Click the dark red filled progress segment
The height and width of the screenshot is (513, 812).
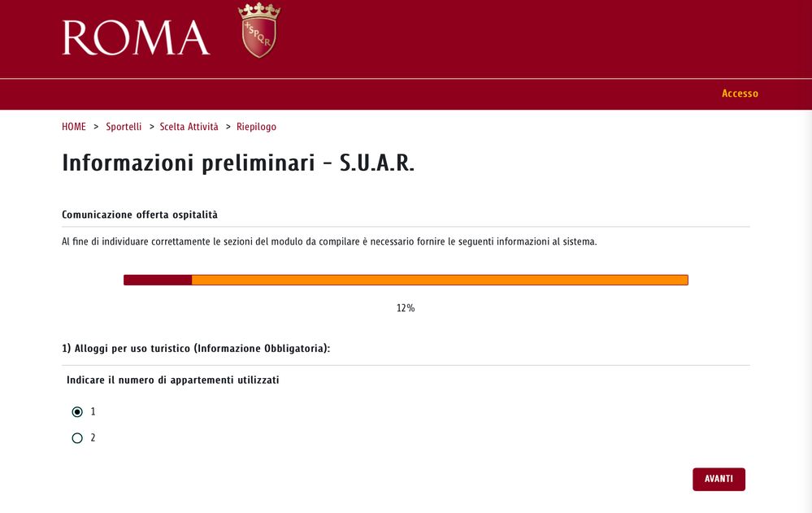coord(158,280)
